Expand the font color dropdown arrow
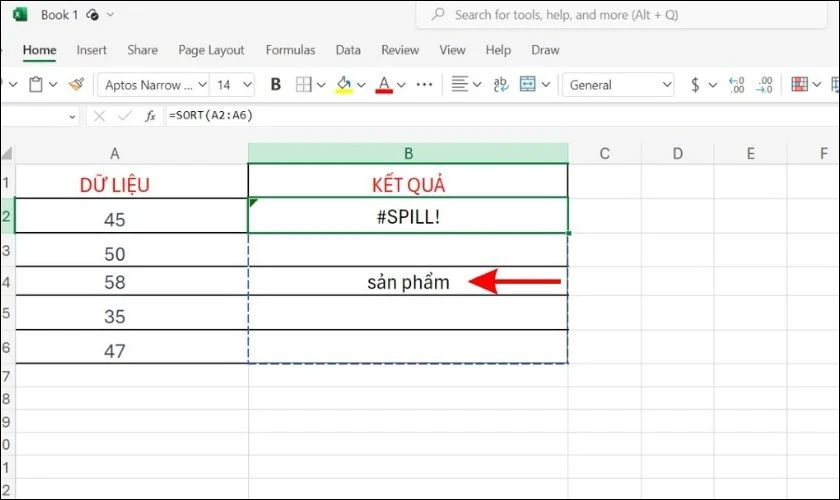Screen dimensions: 840x500 (x=401, y=85)
